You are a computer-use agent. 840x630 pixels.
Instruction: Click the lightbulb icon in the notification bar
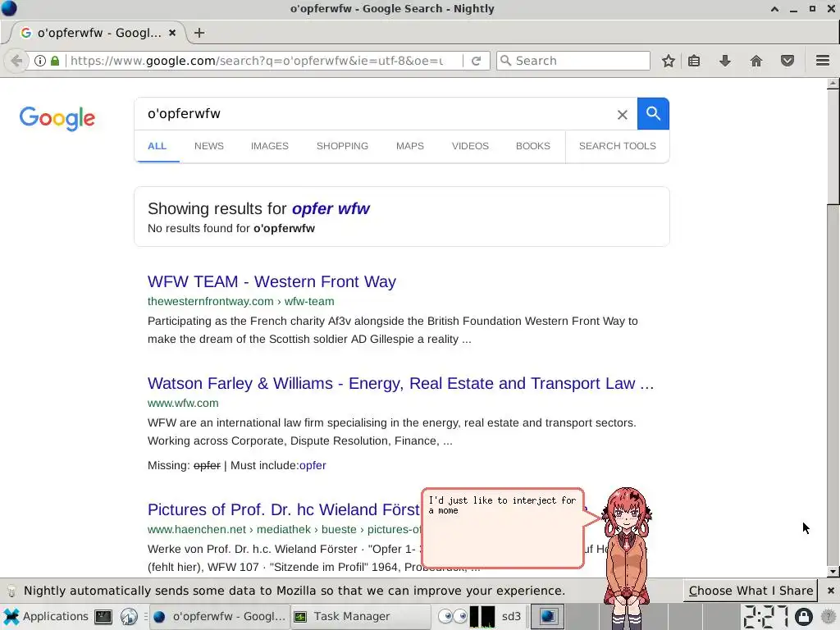click(x=11, y=591)
